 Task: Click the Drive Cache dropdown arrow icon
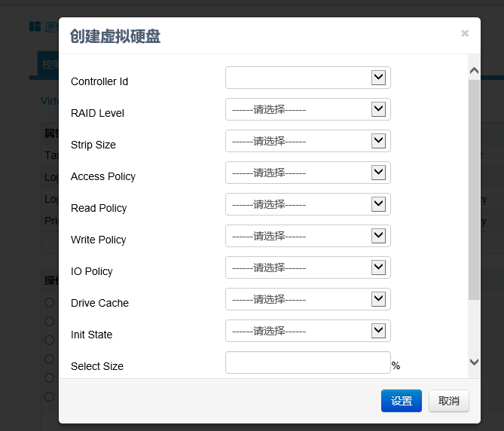(x=379, y=299)
